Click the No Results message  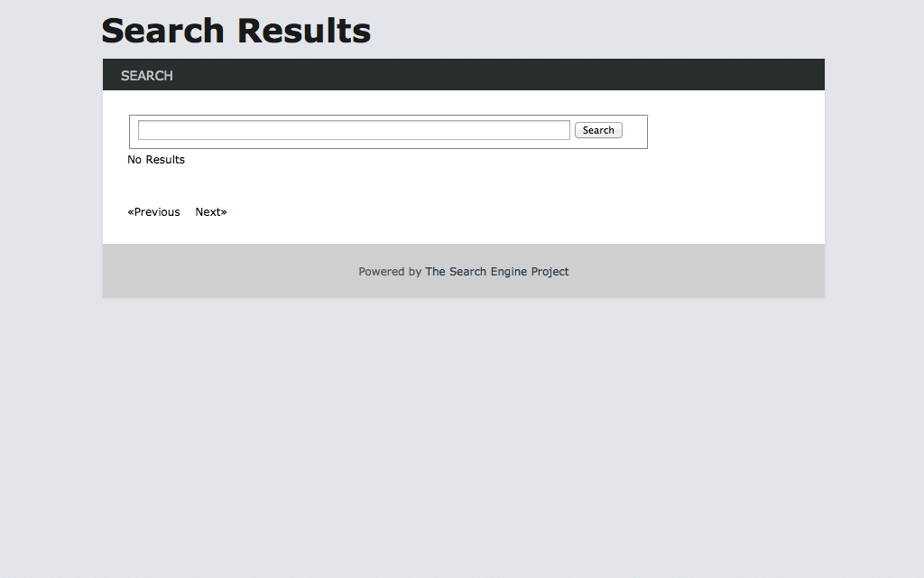point(155,159)
